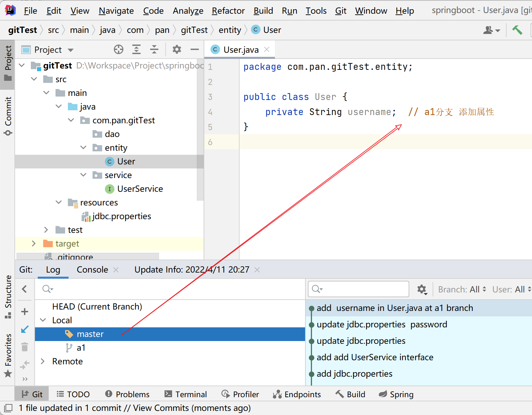
Task: Click the Collapse All icon in Project panel
Action: click(x=154, y=50)
